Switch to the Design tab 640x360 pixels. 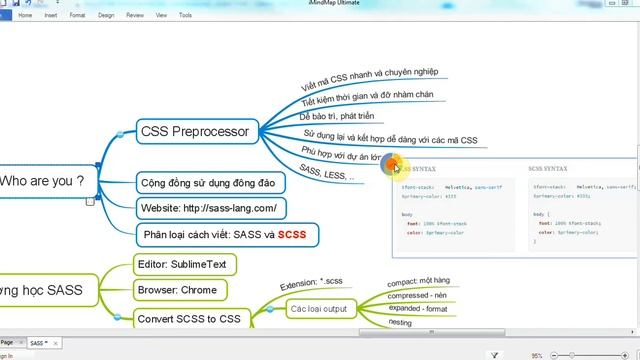click(x=106, y=15)
